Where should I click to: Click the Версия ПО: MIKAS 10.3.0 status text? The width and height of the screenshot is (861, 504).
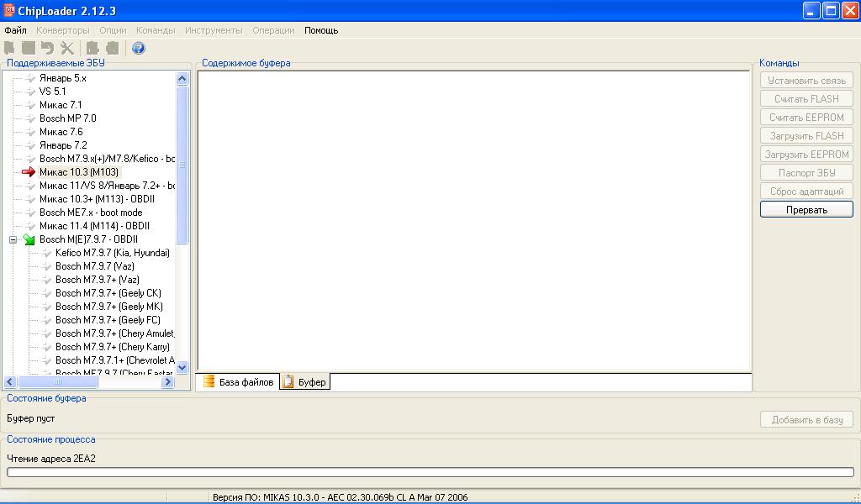(340, 497)
